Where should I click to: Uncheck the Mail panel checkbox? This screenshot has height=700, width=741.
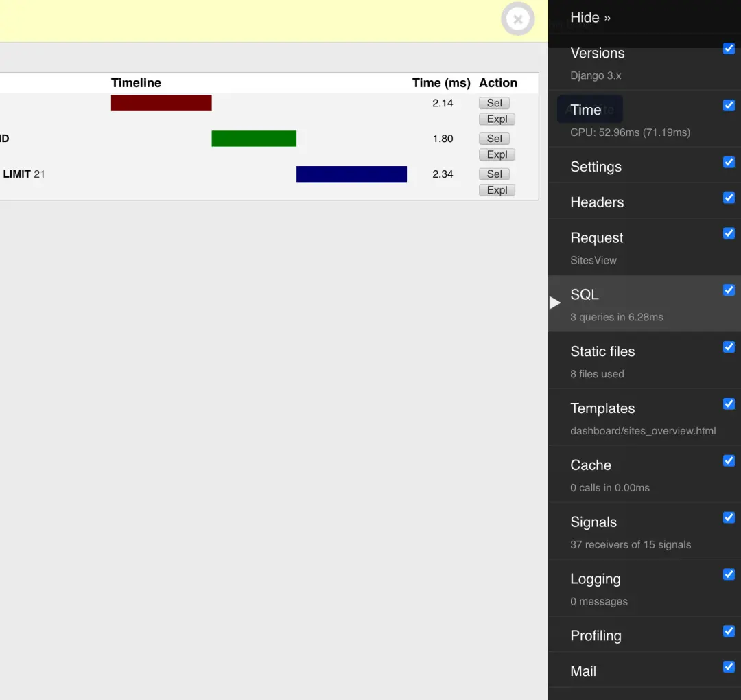729,666
